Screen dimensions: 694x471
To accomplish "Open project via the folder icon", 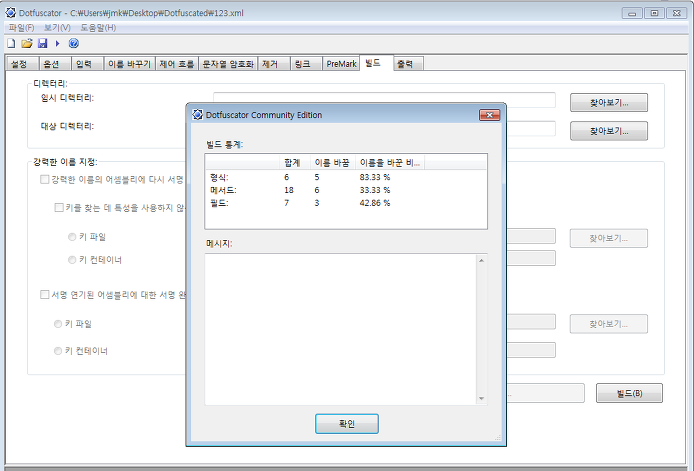I will click(x=27, y=43).
